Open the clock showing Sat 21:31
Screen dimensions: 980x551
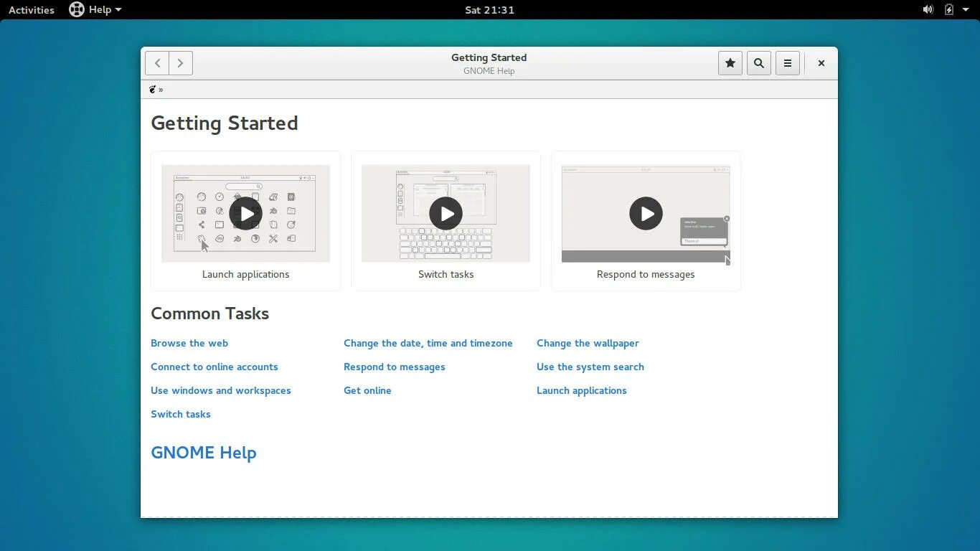coord(489,9)
